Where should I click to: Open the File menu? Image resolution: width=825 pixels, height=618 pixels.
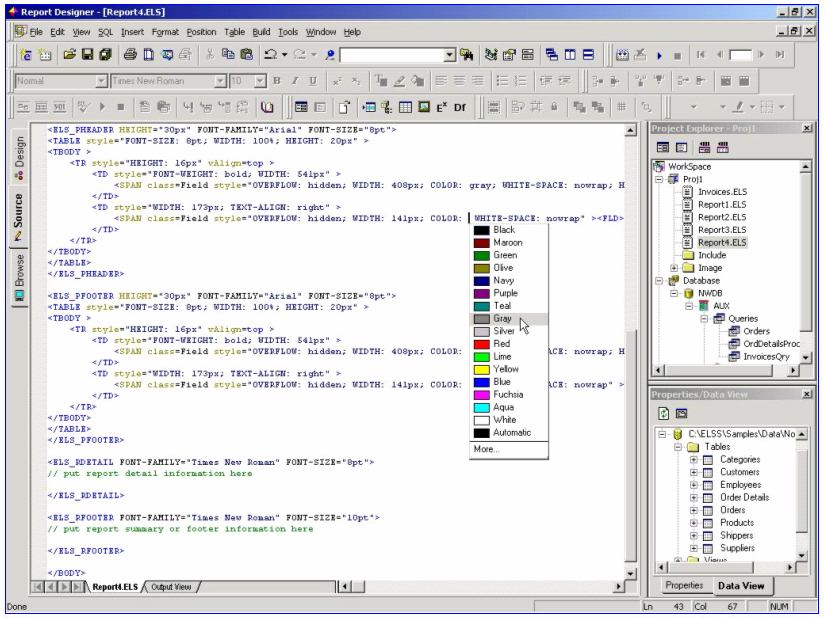tap(36, 32)
